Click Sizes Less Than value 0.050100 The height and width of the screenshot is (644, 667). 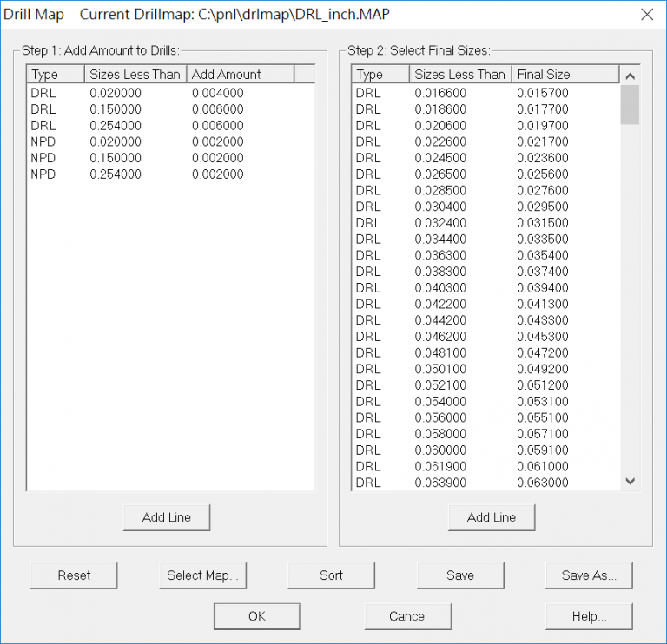tap(440, 369)
